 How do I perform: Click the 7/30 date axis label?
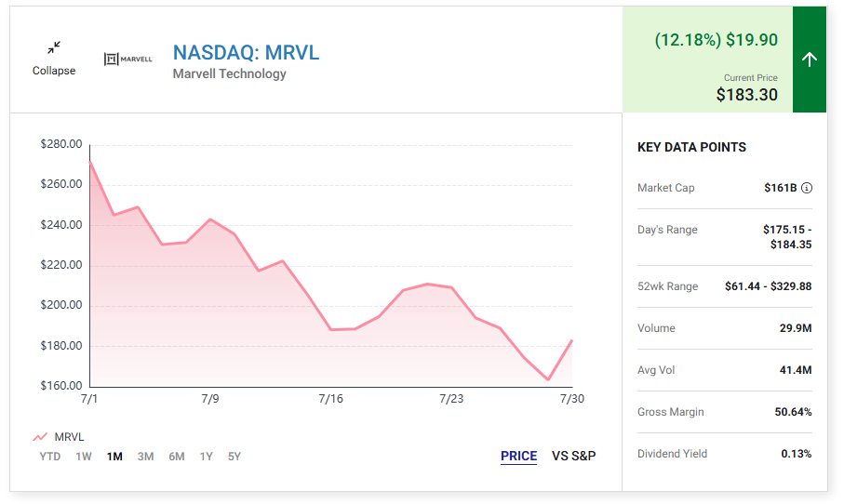pyautogui.click(x=571, y=399)
